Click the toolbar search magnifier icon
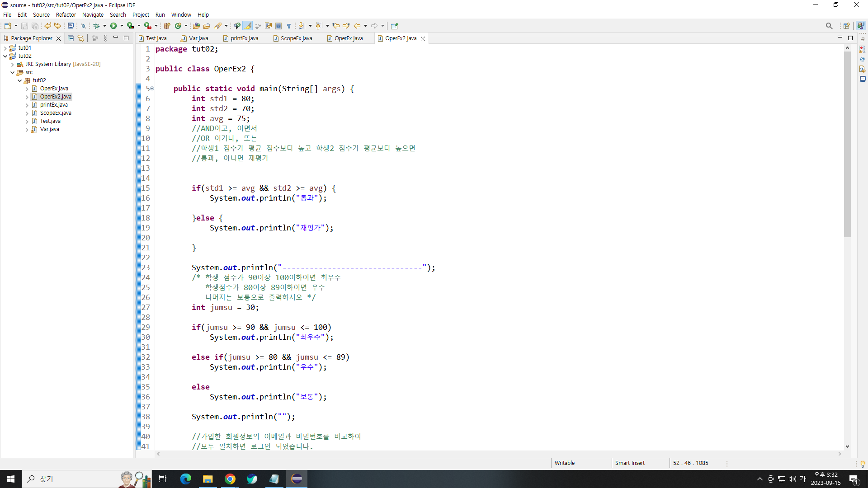Screen dimensions: 868x488 [829, 26]
